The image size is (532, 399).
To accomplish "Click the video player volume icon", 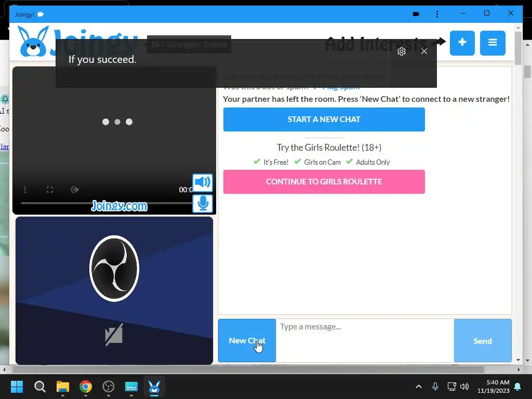I will pos(75,190).
